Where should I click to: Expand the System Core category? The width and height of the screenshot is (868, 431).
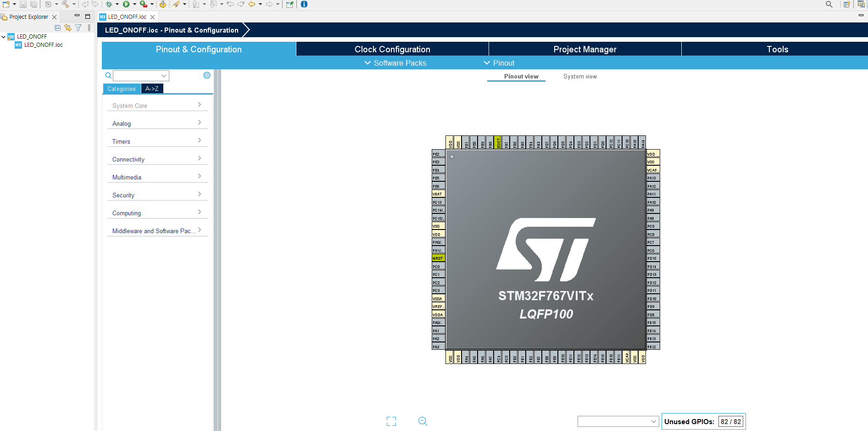[157, 105]
